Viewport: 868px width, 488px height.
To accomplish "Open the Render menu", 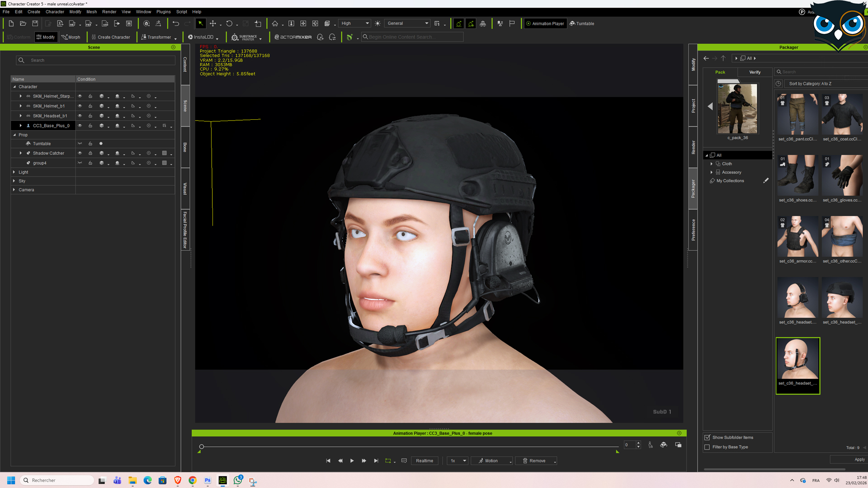I will pos(109,12).
